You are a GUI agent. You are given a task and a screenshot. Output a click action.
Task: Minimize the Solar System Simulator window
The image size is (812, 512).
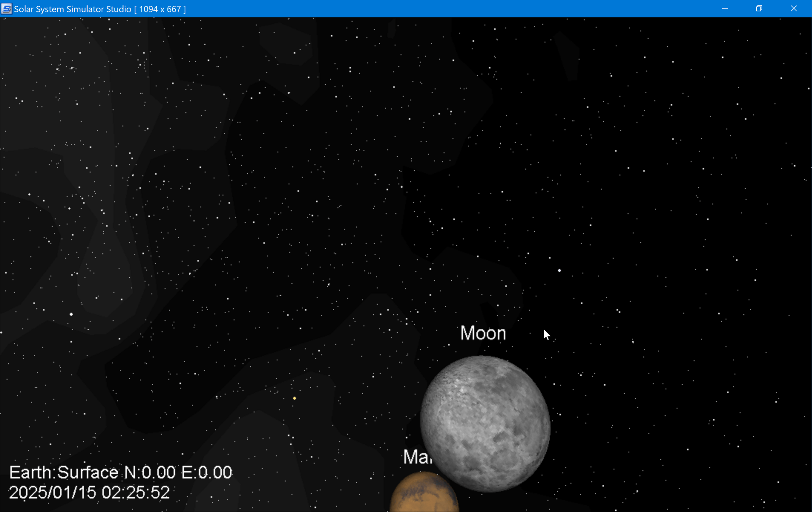(725, 9)
